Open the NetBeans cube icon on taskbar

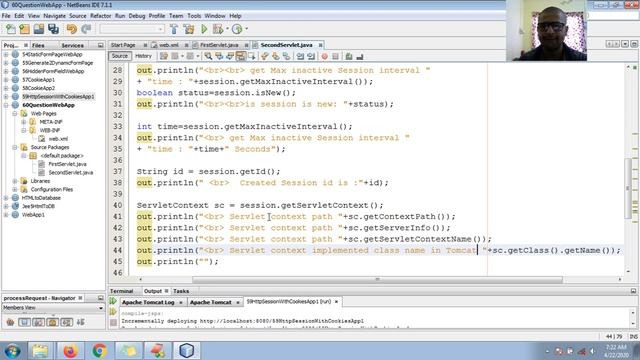point(187,351)
